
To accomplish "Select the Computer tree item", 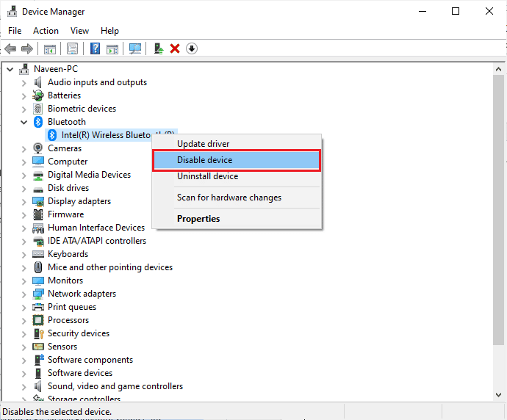I will tap(68, 162).
